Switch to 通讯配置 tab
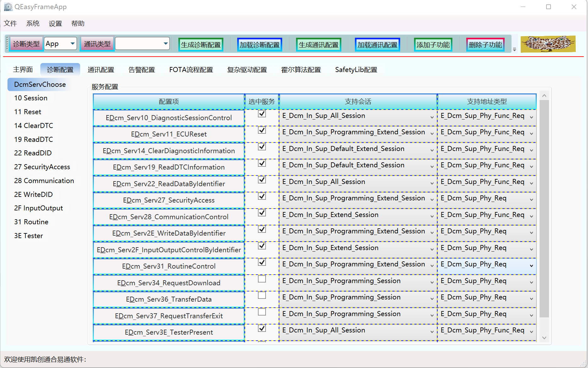 pyautogui.click(x=101, y=70)
